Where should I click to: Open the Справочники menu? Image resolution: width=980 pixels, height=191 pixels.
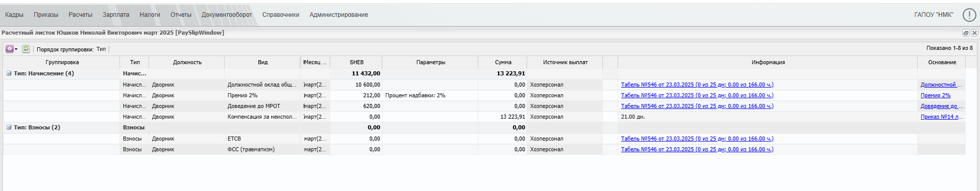[x=281, y=15]
